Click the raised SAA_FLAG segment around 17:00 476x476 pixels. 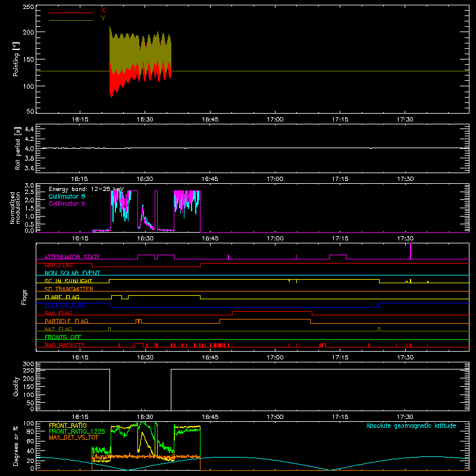273,311
